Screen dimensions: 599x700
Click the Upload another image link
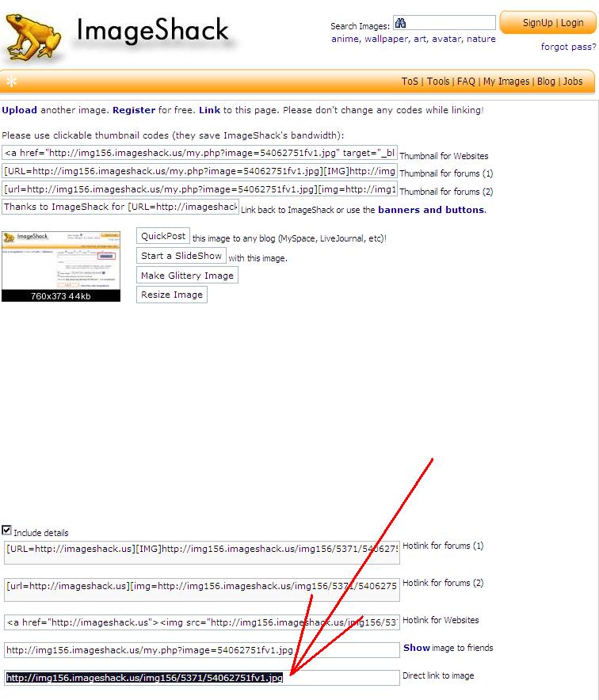tap(19, 110)
